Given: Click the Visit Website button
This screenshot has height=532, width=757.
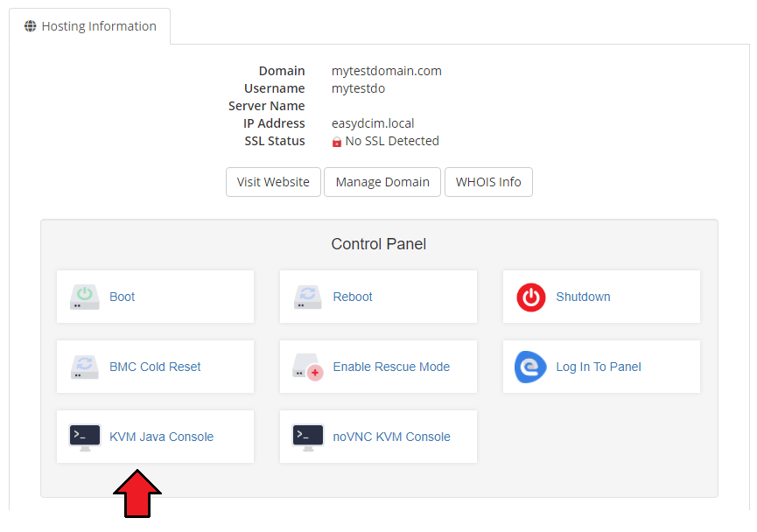Looking at the screenshot, I should [x=273, y=182].
